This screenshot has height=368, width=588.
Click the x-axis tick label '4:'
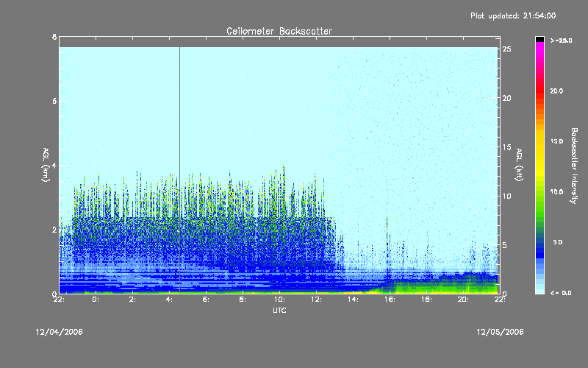170,300
